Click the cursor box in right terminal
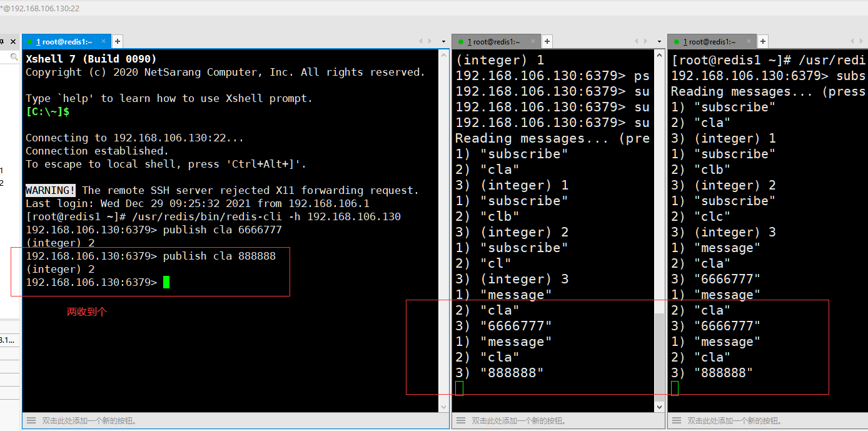Viewport: 868px width, 431px height. [x=675, y=388]
